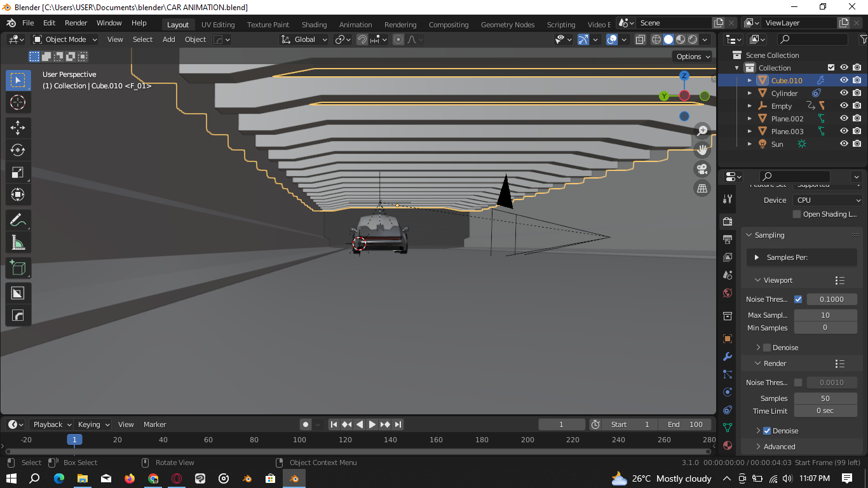Expand the Empty object tree row
Image resolution: width=868 pixels, height=488 pixels.
[750, 106]
